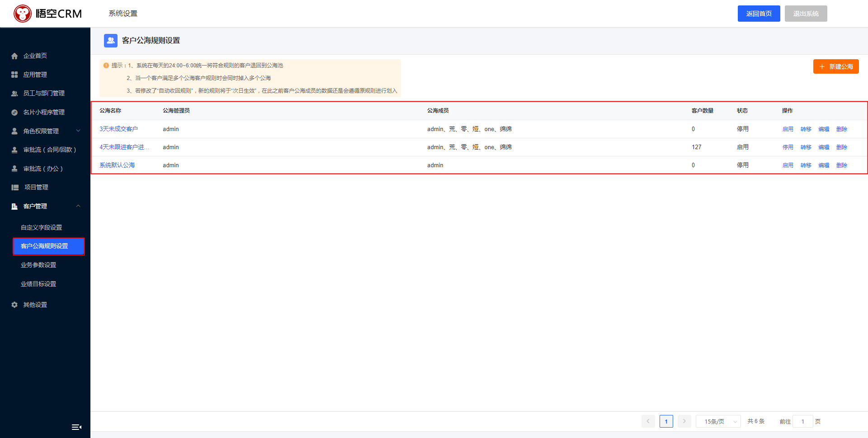
Task: Go to next page arrow
Action: click(684, 421)
